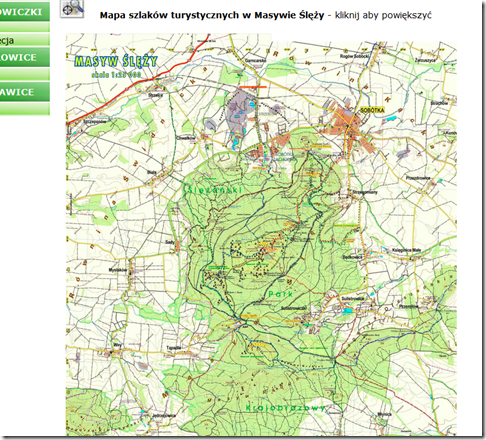
Task: Click the map scale text under the title
Action: click(x=116, y=75)
